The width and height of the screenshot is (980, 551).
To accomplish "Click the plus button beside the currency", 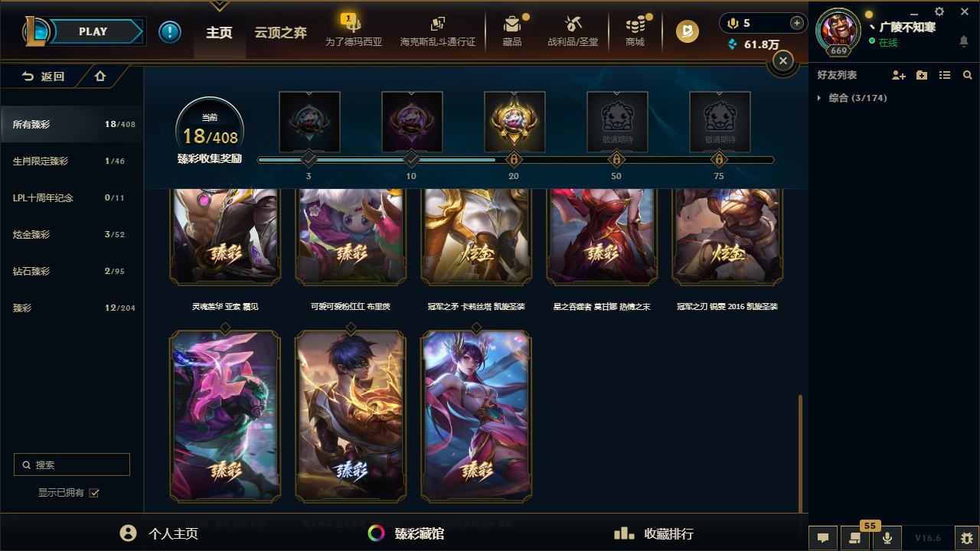I will [x=797, y=23].
